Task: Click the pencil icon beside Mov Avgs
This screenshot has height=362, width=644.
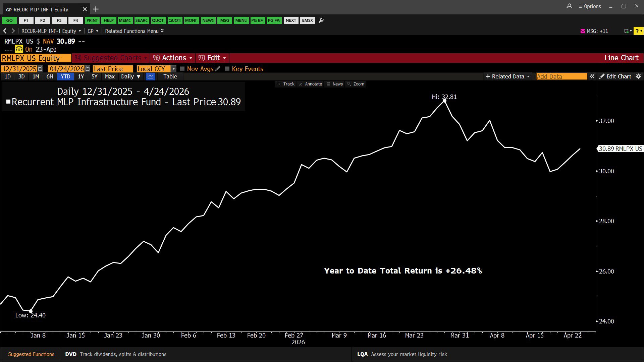Action: tap(218, 69)
